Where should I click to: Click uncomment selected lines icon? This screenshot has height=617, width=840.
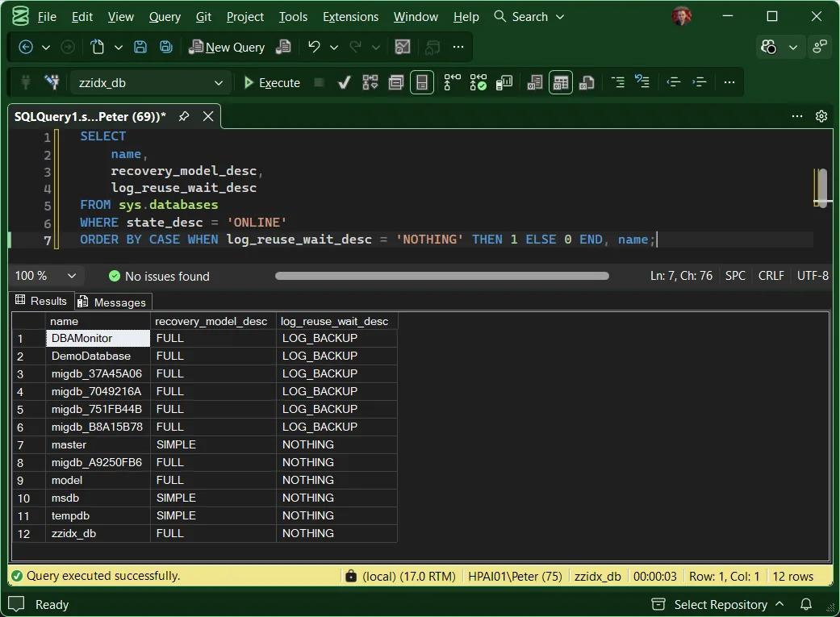point(642,82)
